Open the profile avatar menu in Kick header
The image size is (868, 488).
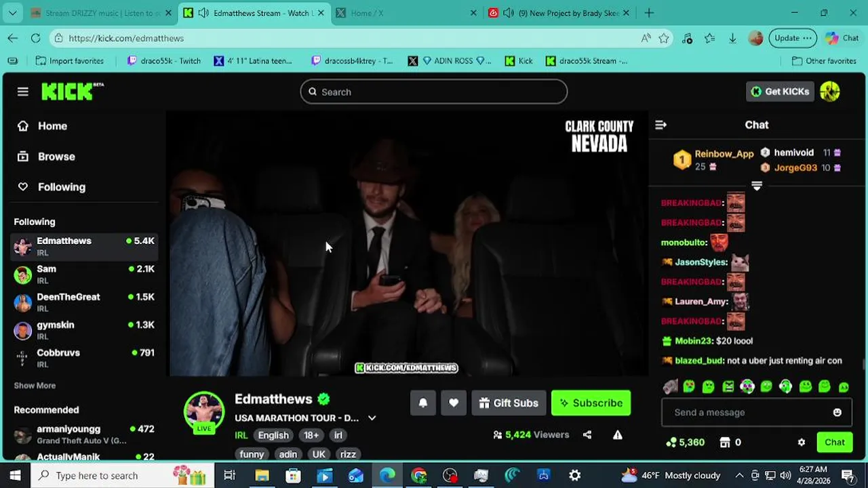[x=830, y=91]
